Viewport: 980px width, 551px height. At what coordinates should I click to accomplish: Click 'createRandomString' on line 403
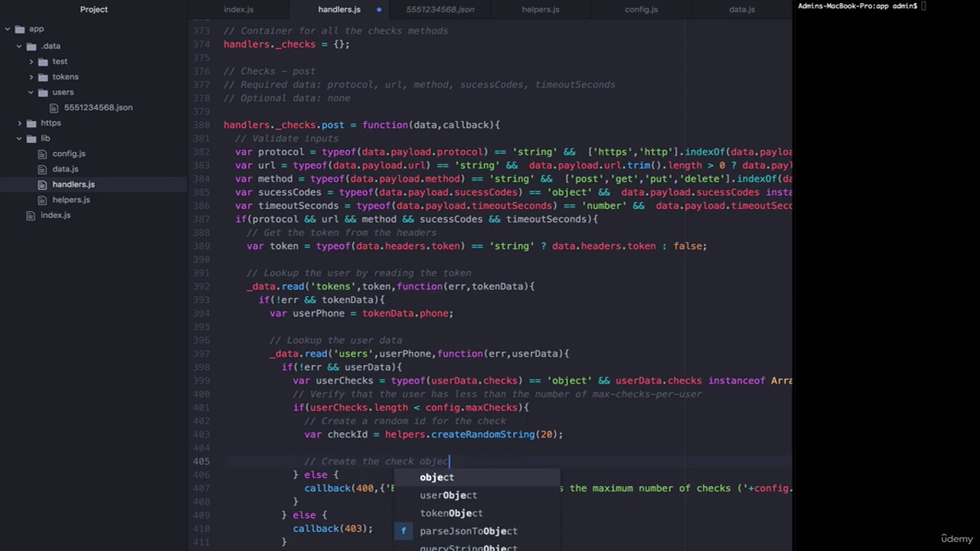click(482, 435)
